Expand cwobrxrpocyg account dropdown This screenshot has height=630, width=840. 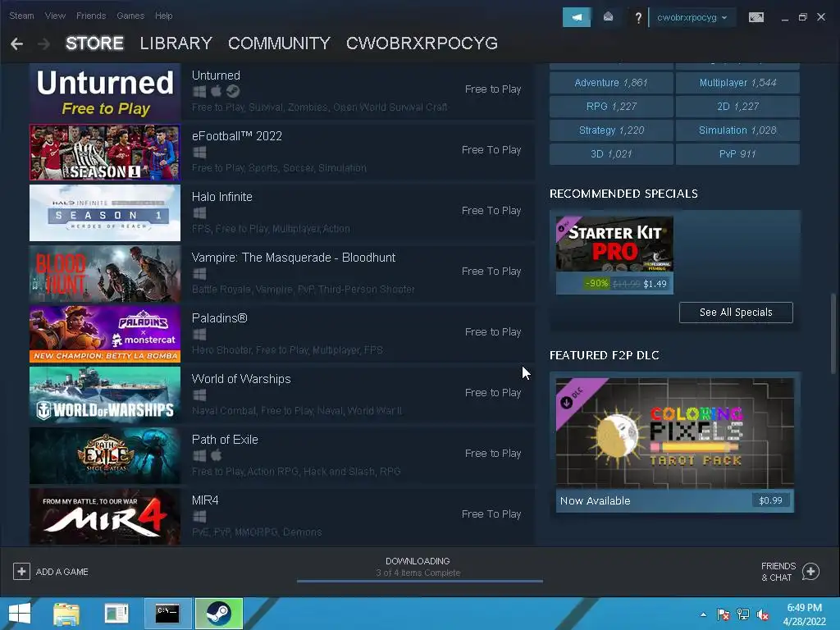tap(692, 18)
